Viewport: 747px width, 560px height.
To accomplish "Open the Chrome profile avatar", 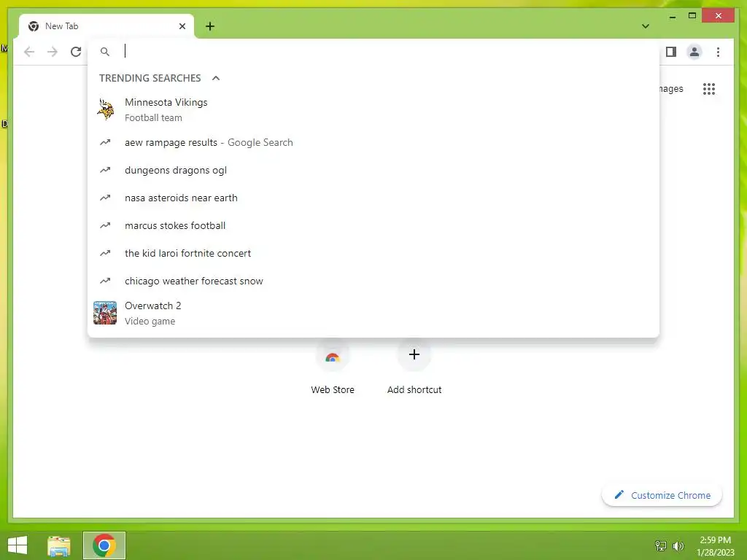I will [x=694, y=52].
